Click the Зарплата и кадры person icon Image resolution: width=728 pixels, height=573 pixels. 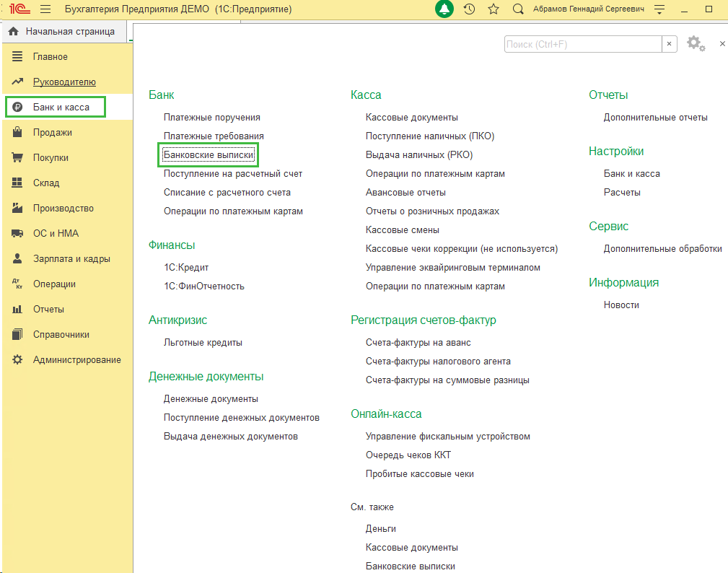[x=17, y=258]
